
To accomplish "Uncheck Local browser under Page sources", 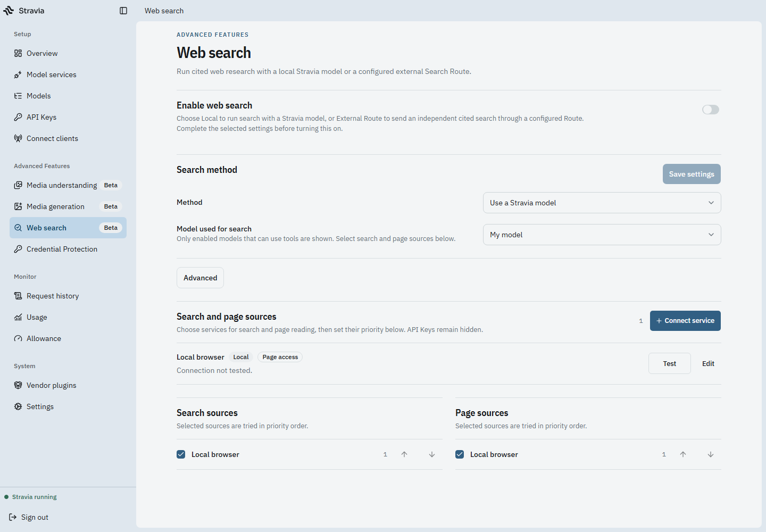I will 460,454.
